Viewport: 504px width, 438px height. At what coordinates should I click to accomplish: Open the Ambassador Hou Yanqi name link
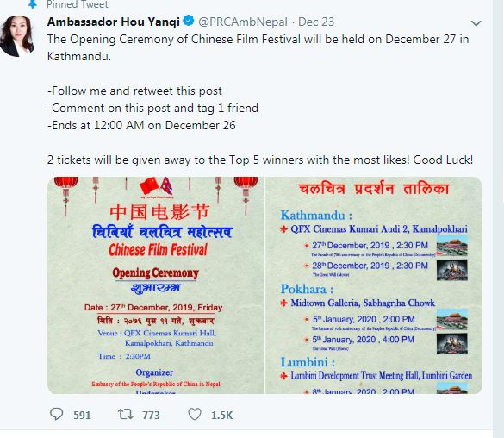coord(114,22)
